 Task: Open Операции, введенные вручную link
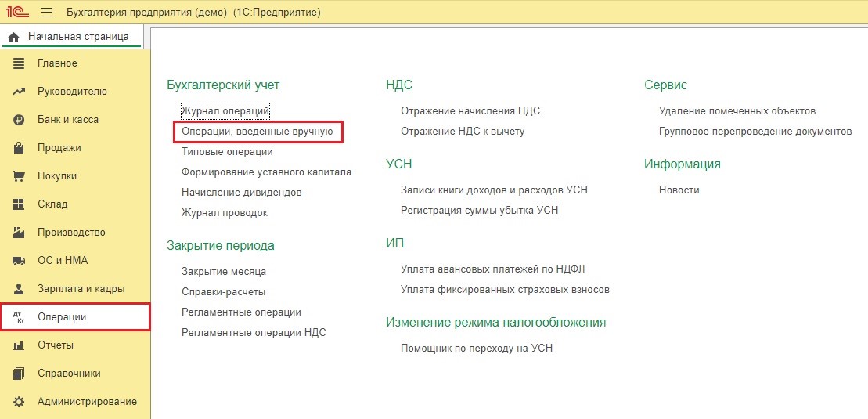[x=258, y=132]
